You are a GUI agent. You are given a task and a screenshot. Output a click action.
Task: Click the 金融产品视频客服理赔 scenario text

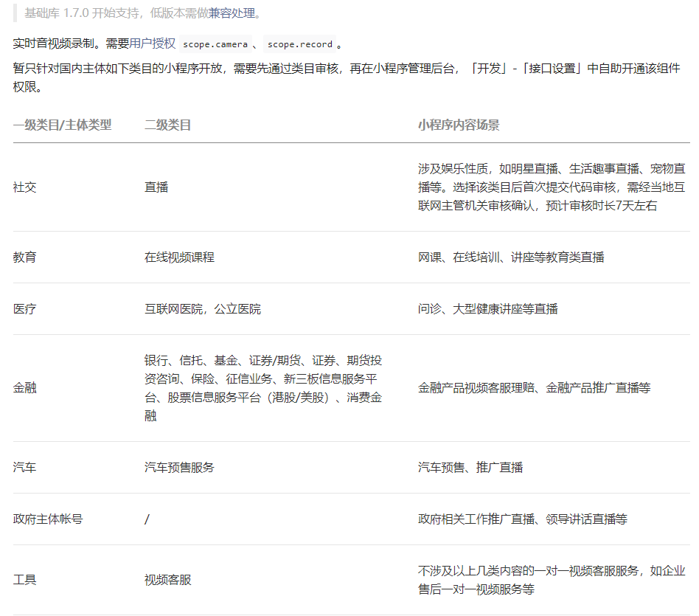click(534, 388)
